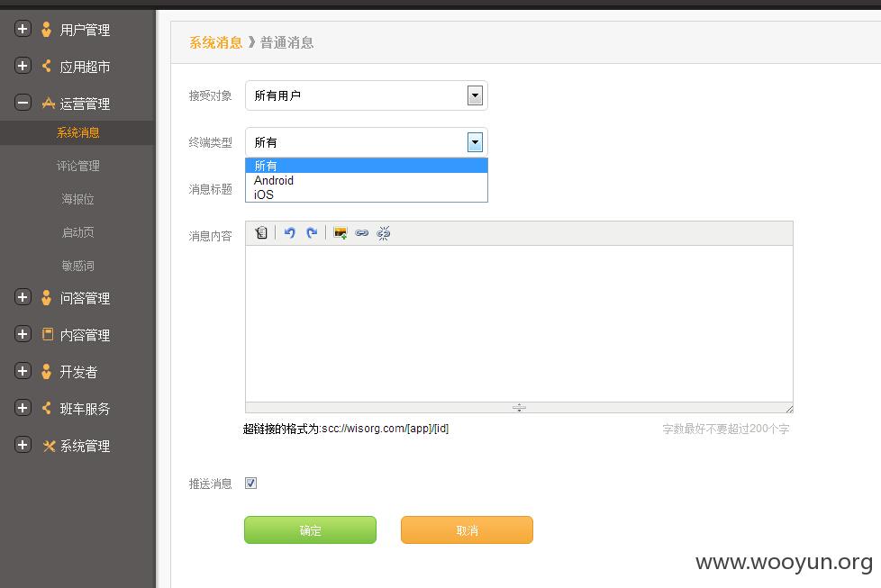Click 内容管理 menu label
881x588 pixels.
(85, 335)
